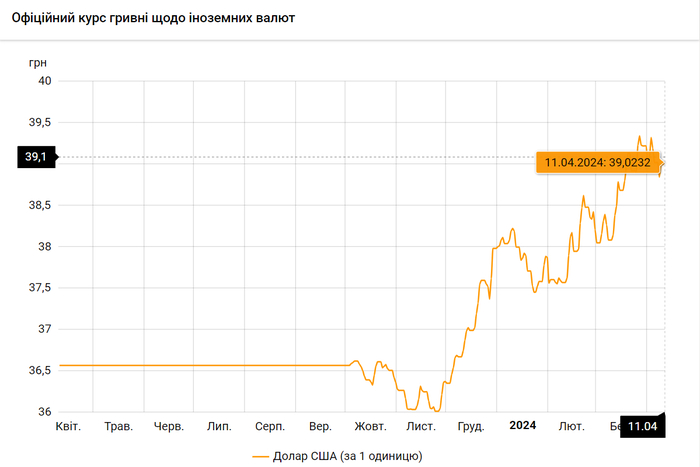Pick the Жовт. month axis label
This screenshot has height=467, width=700.
click(x=370, y=426)
